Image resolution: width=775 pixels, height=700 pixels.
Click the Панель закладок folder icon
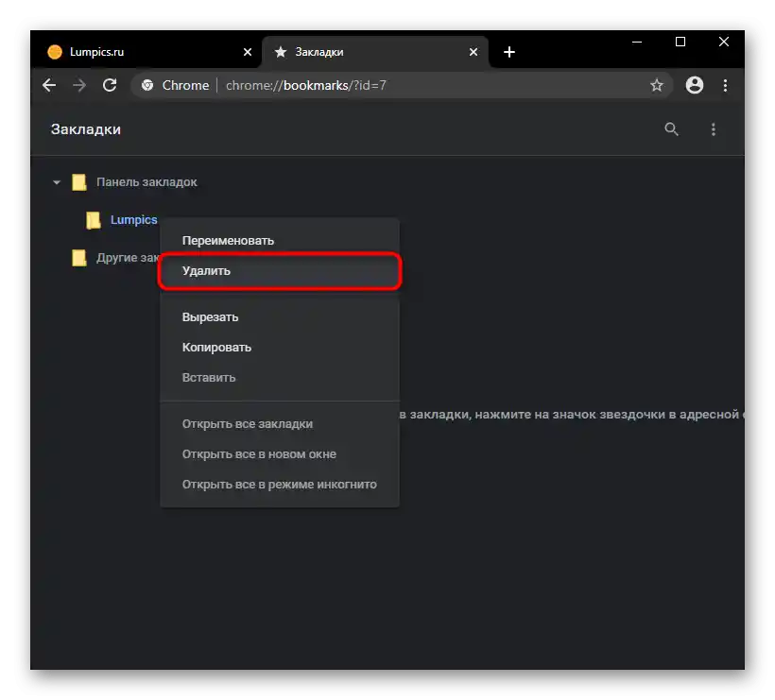pyautogui.click(x=79, y=182)
